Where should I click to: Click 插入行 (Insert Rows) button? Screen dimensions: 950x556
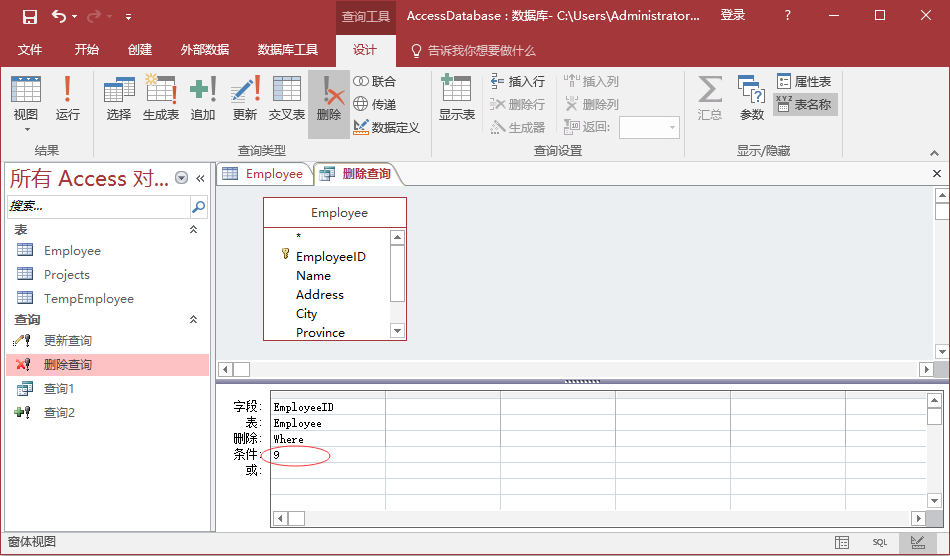[518, 81]
